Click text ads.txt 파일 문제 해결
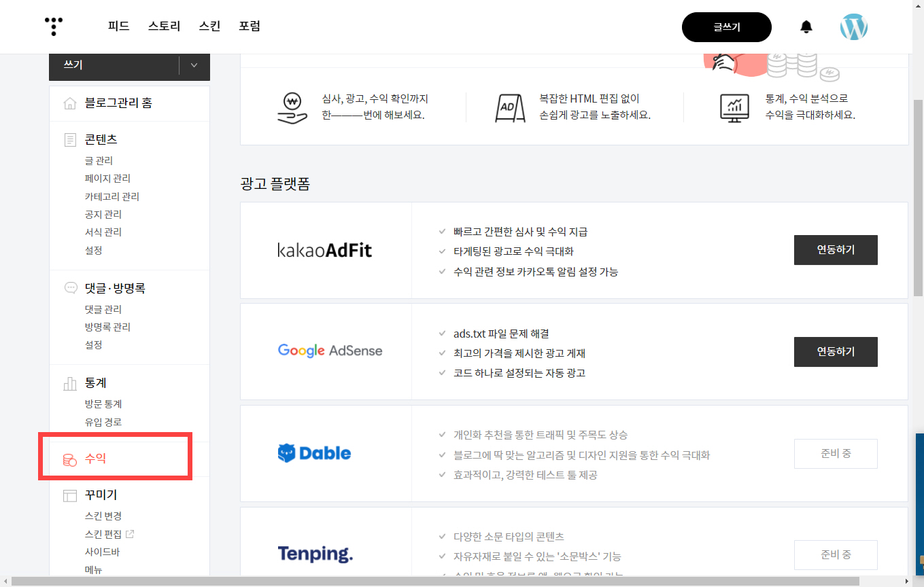The width and height of the screenshot is (924, 587). [x=501, y=334]
